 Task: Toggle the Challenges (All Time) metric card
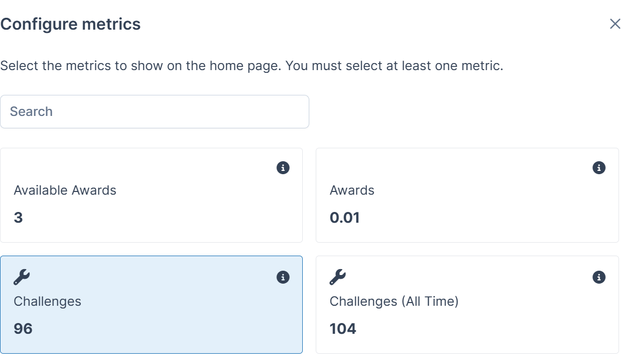467,305
